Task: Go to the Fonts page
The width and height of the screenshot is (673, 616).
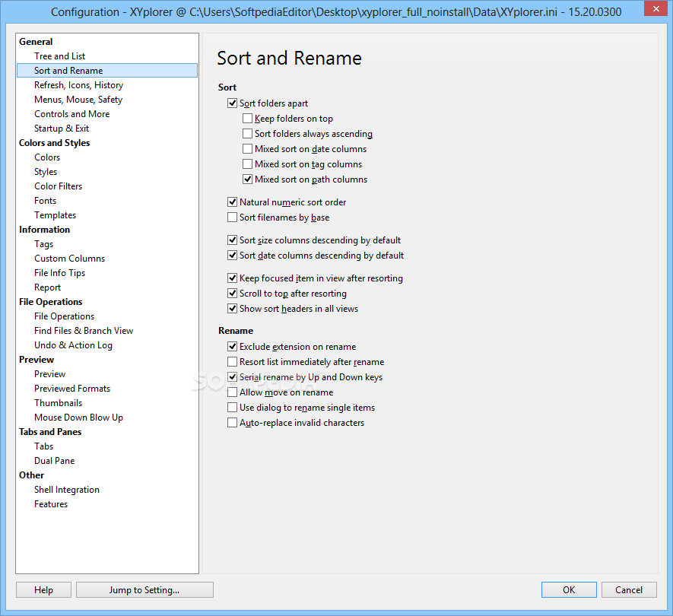Action: pos(45,201)
